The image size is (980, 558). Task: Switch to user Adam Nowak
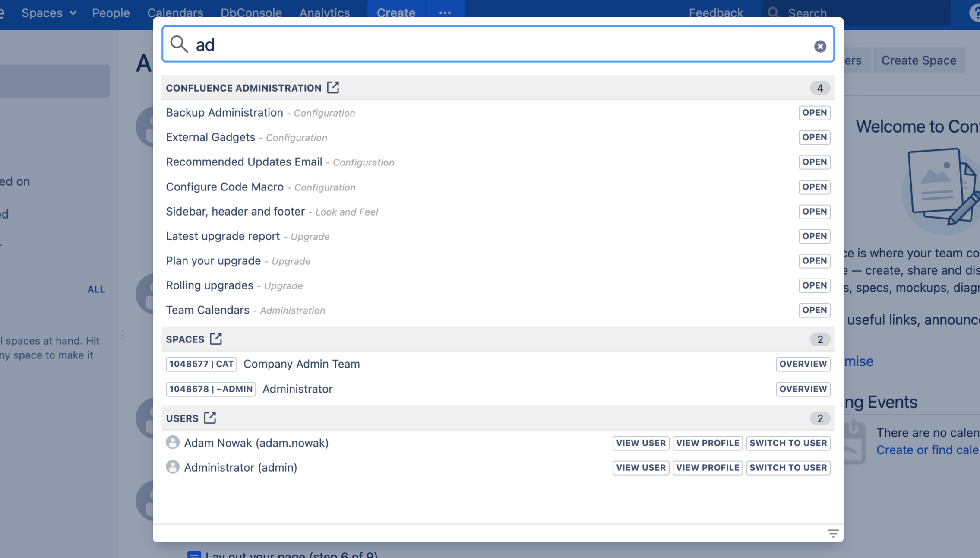[x=788, y=443]
